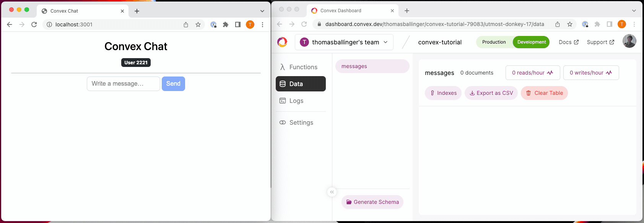Bookmark the localhost:3001 page with star

[198, 24]
